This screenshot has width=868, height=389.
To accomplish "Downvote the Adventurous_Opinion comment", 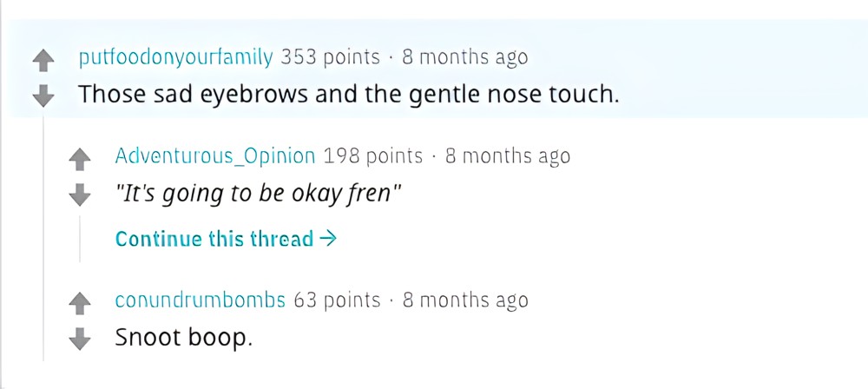I will (80, 195).
